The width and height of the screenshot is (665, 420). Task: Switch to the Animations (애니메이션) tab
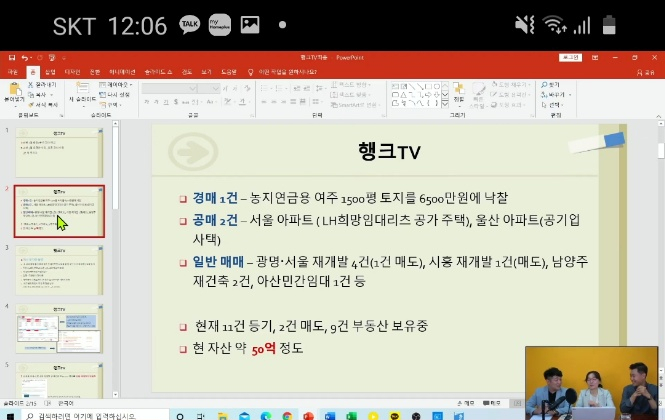(x=122, y=72)
